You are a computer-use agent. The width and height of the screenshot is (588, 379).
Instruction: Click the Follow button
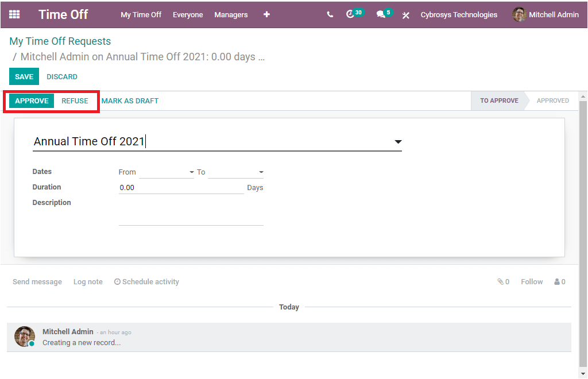pyautogui.click(x=532, y=281)
